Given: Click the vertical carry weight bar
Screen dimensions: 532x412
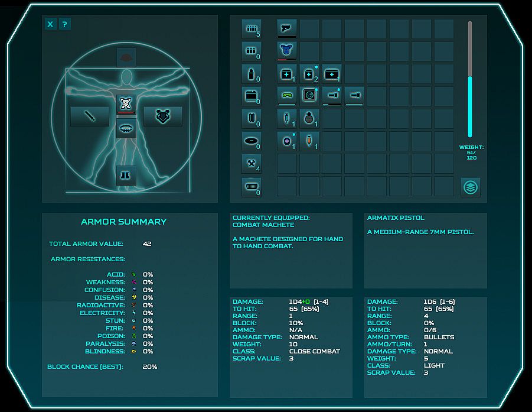Looking at the screenshot, I should coord(470,79).
